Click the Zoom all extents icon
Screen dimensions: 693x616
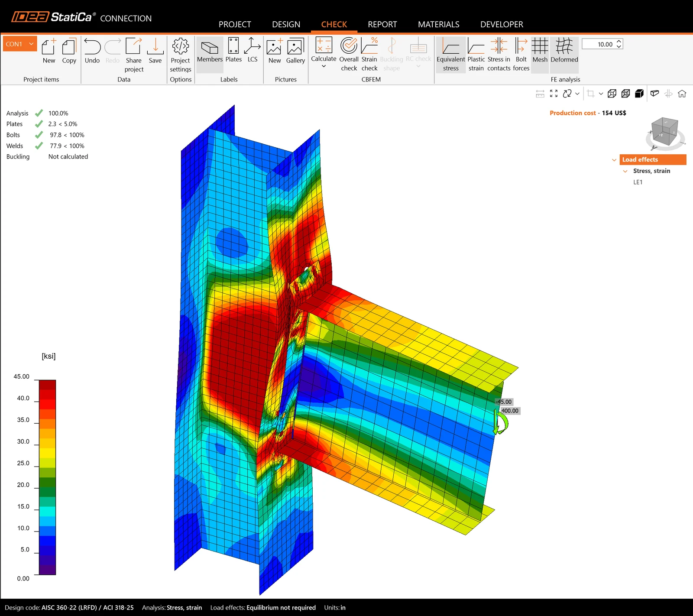(554, 94)
